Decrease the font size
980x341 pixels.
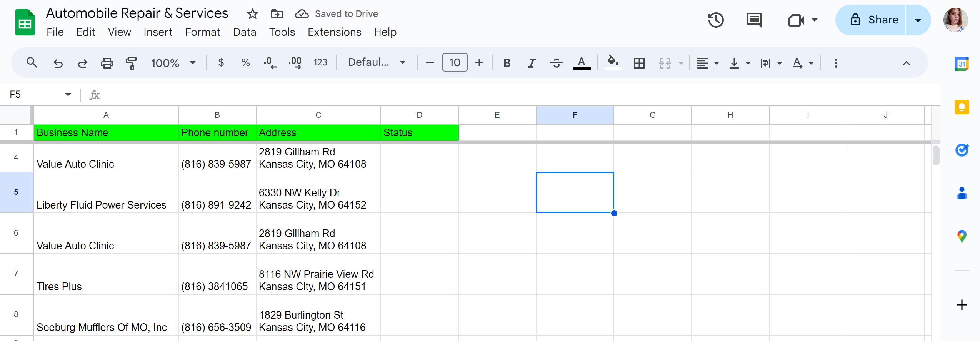[x=430, y=62]
